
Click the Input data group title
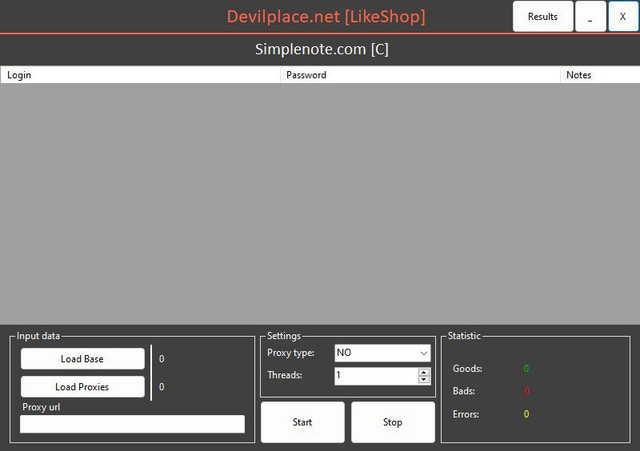(x=38, y=336)
